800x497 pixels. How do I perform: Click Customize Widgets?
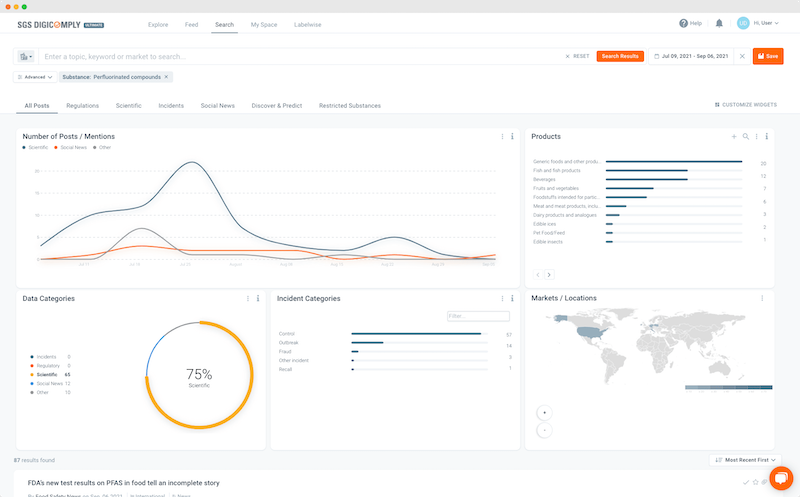tap(745, 105)
